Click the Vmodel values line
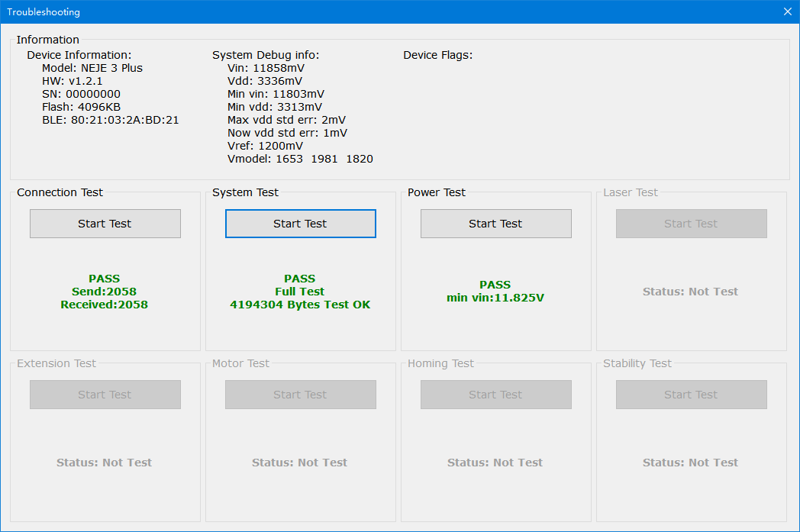The width and height of the screenshot is (800, 532). [300, 159]
